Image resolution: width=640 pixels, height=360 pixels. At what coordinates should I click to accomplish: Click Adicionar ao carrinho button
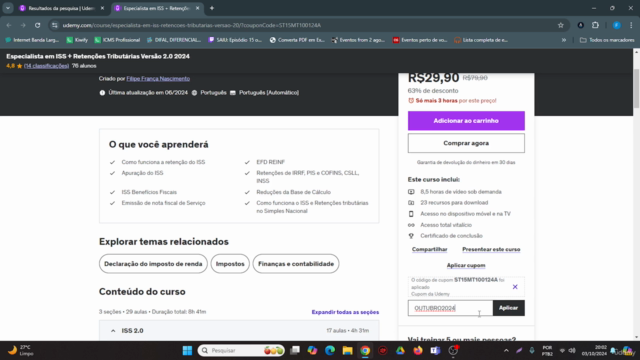pyautogui.click(x=466, y=121)
